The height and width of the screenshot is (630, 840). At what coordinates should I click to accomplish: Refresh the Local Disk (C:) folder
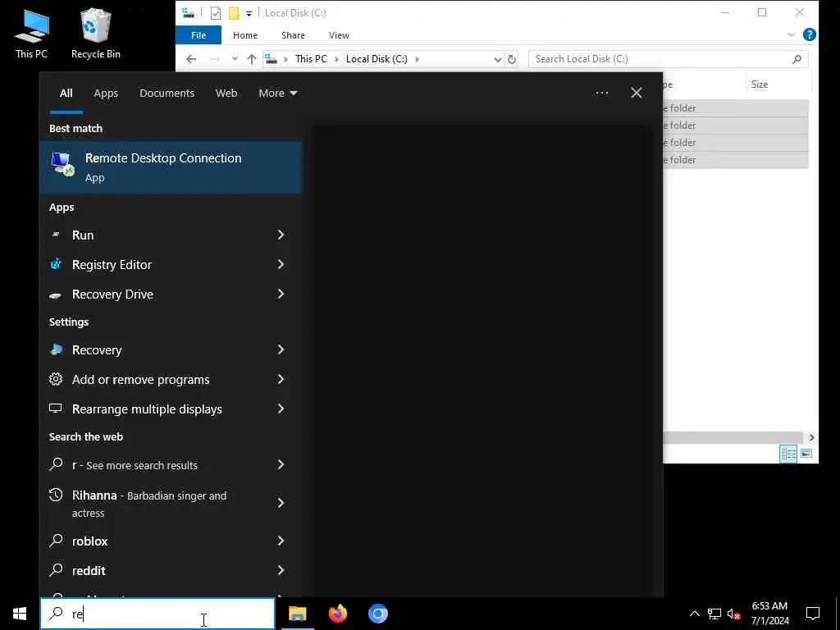coord(512,59)
